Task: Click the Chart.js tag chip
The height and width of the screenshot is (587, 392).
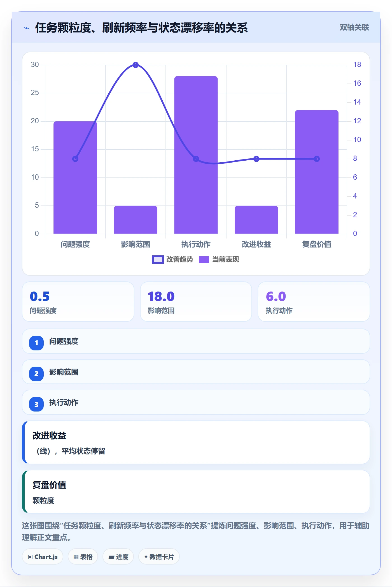Action: click(x=43, y=557)
